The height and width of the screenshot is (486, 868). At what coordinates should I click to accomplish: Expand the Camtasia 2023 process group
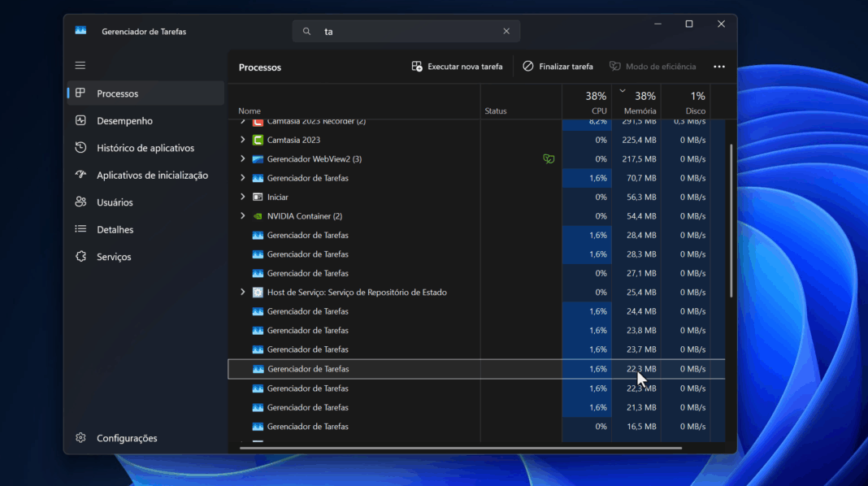click(242, 140)
